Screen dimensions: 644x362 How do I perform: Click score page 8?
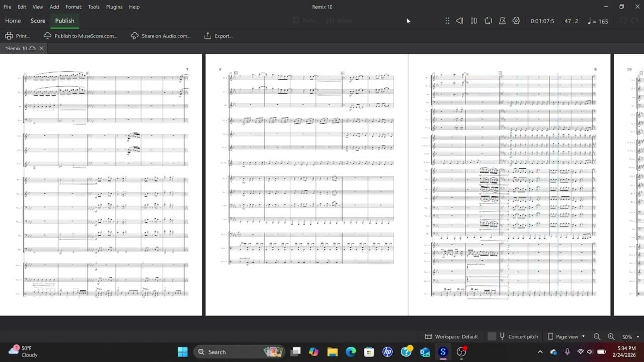(x=306, y=185)
